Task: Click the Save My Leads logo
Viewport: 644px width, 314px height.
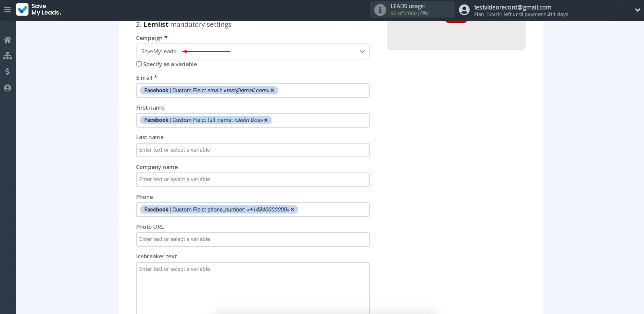Action: [39, 10]
